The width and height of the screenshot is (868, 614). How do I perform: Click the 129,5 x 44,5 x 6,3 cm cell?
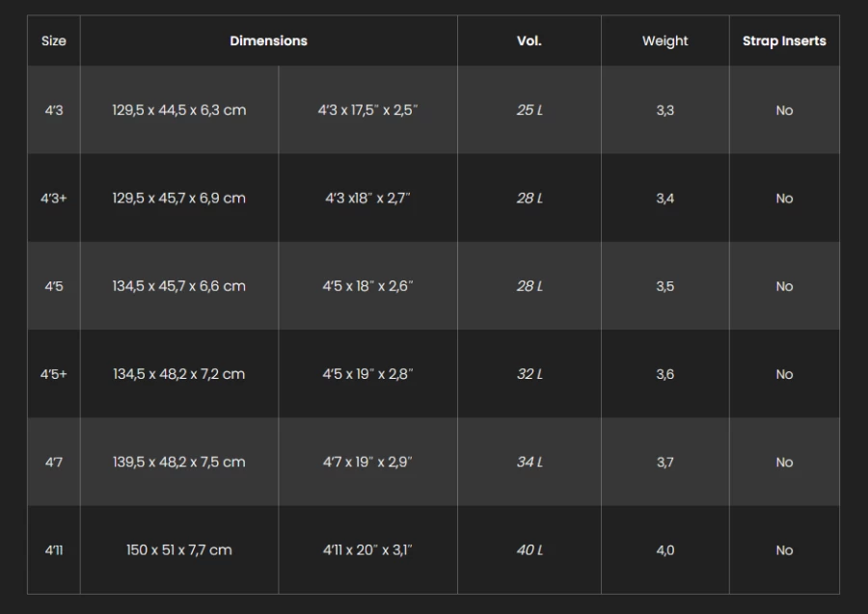click(x=179, y=110)
